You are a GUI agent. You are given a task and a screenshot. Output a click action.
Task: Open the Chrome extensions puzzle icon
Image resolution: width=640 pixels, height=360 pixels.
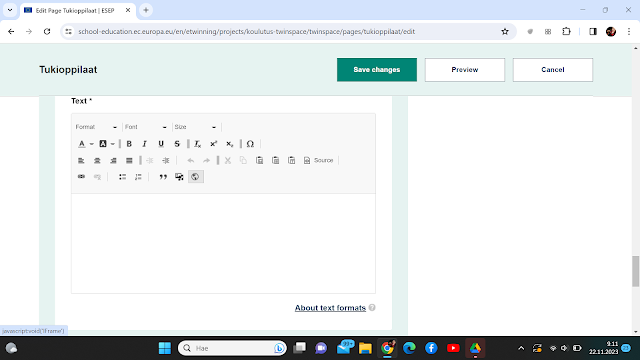566,31
